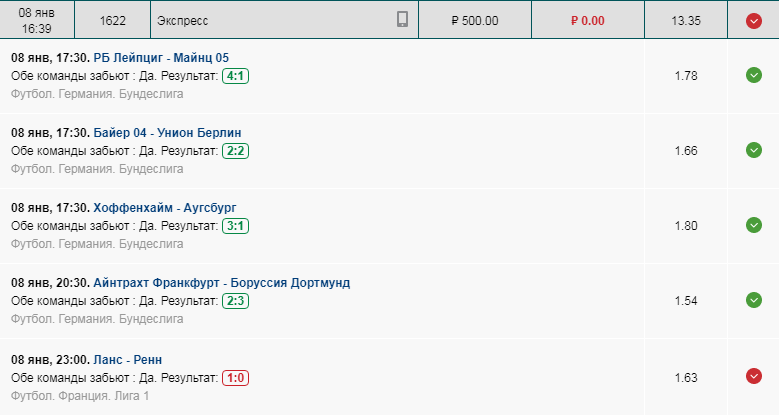Click the ₽ 500.00 stake amount cell
The image size is (779, 415).
click(475, 20)
